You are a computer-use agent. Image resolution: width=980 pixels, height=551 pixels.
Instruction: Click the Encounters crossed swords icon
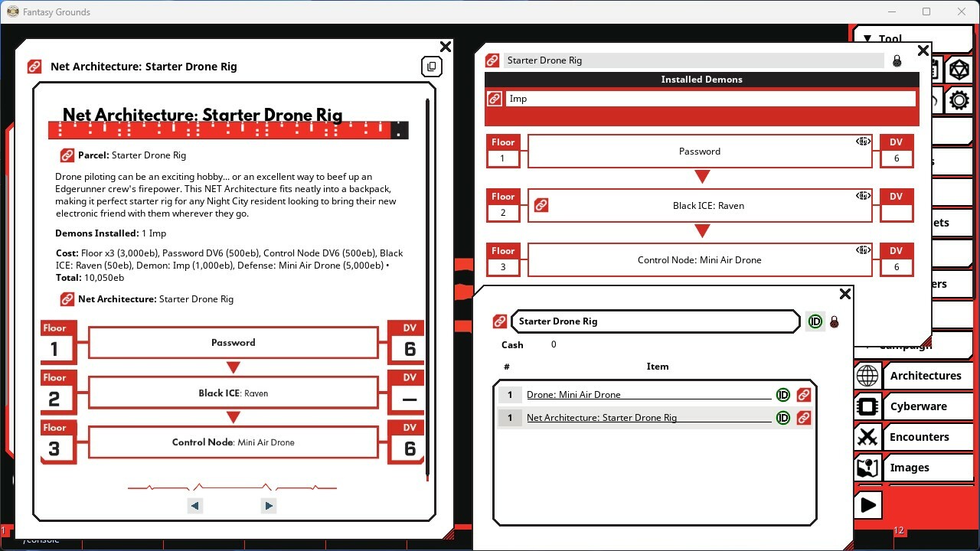(x=867, y=437)
